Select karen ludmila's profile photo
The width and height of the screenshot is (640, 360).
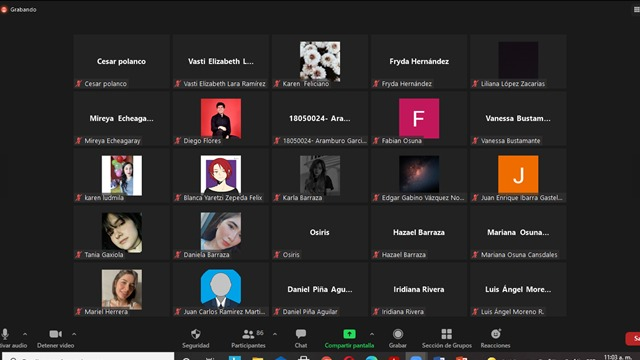tap(122, 175)
